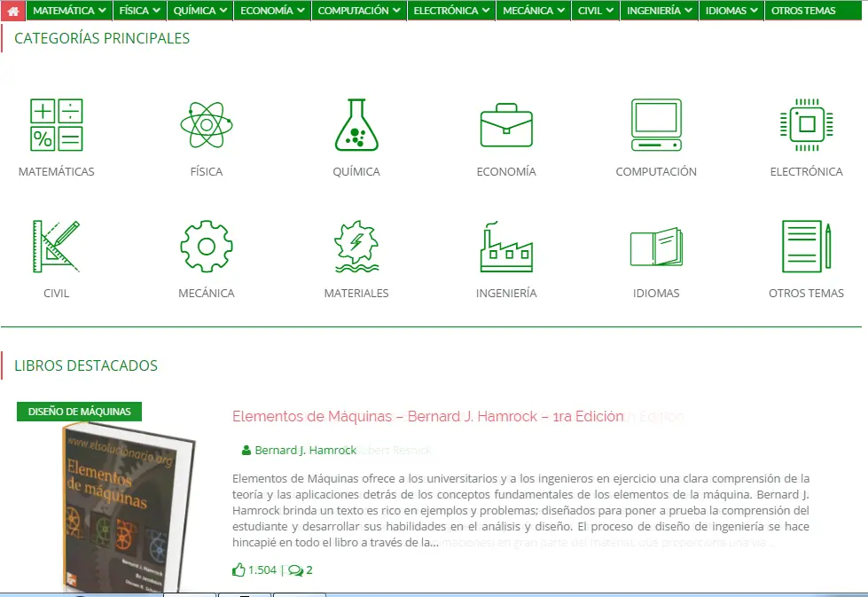Click the Bernard J. Hamrock author link

coord(306,451)
